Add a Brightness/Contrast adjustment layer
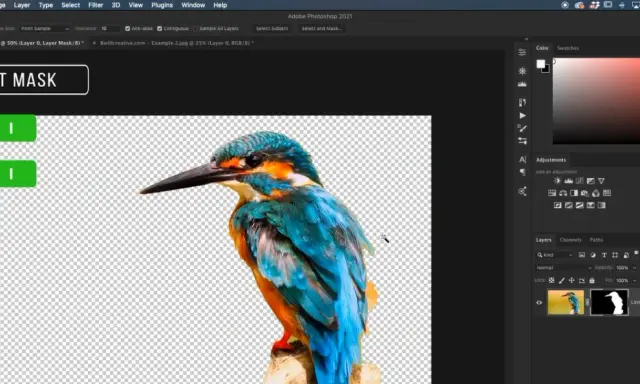The image size is (640, 384). (557, 181)
